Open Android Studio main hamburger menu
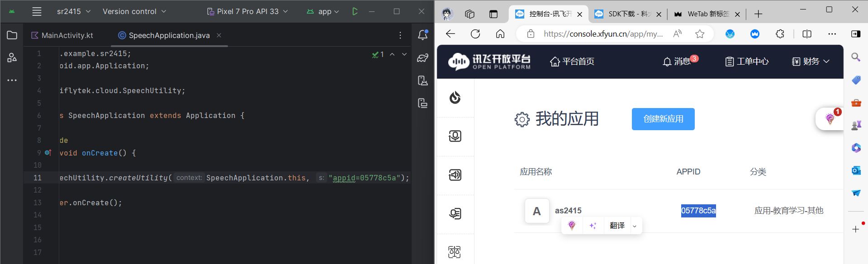Screen dimensions: 868x264 37,12
